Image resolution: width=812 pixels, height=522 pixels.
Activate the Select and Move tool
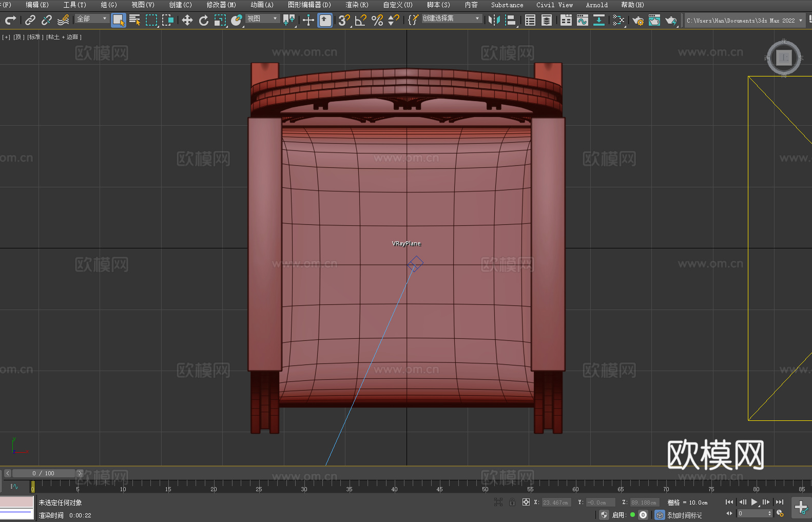[187, 20]
